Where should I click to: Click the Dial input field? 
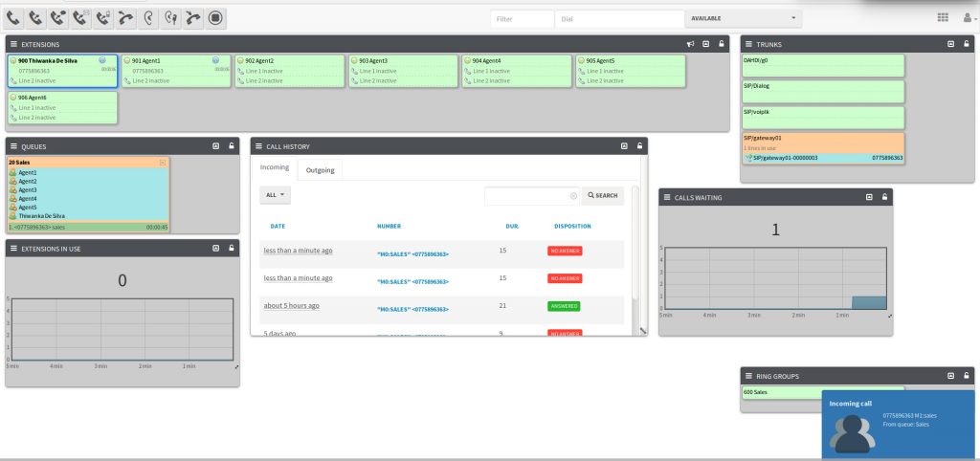(619, 19)
